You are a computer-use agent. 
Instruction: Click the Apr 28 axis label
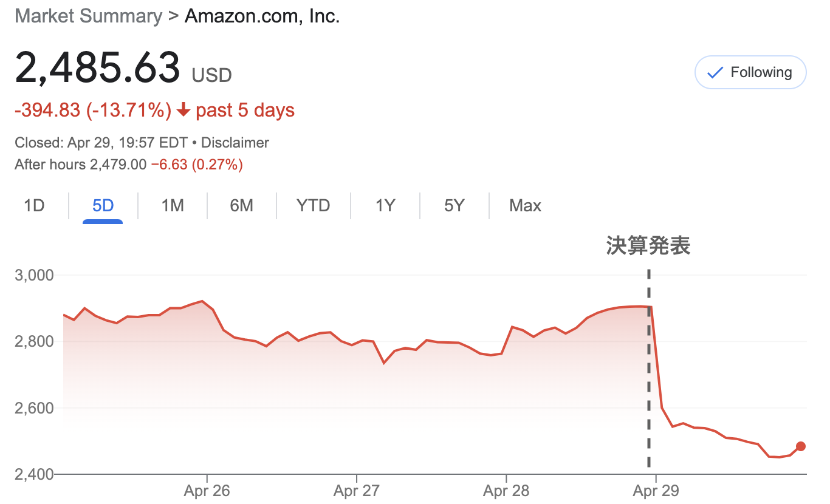506,491
